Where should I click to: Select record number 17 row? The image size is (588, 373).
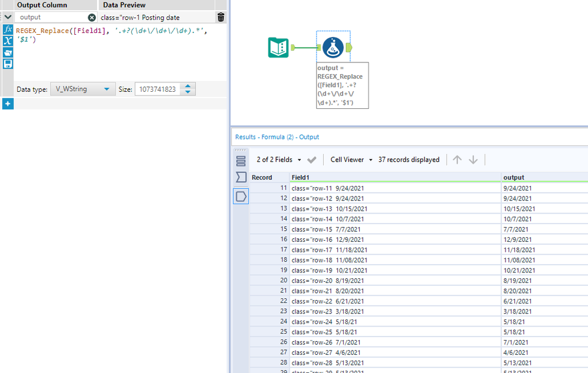(x=270, y=249)
